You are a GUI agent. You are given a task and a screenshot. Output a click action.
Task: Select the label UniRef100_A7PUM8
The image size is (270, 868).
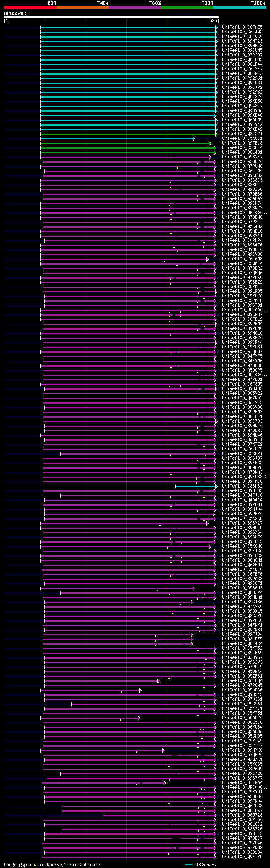(242, 166)
